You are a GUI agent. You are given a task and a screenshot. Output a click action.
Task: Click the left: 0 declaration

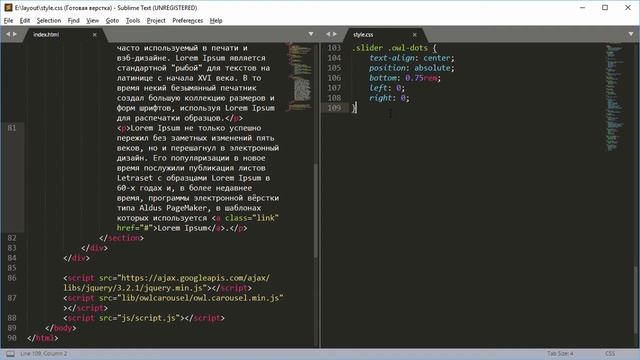(387, 88)
